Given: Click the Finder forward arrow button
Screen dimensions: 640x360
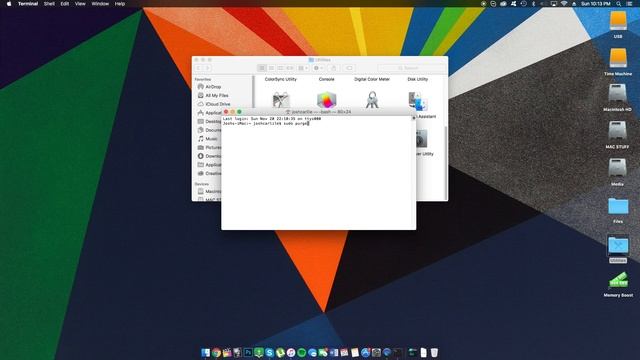Looking at the screenshot, I should (x=207, y=68).
